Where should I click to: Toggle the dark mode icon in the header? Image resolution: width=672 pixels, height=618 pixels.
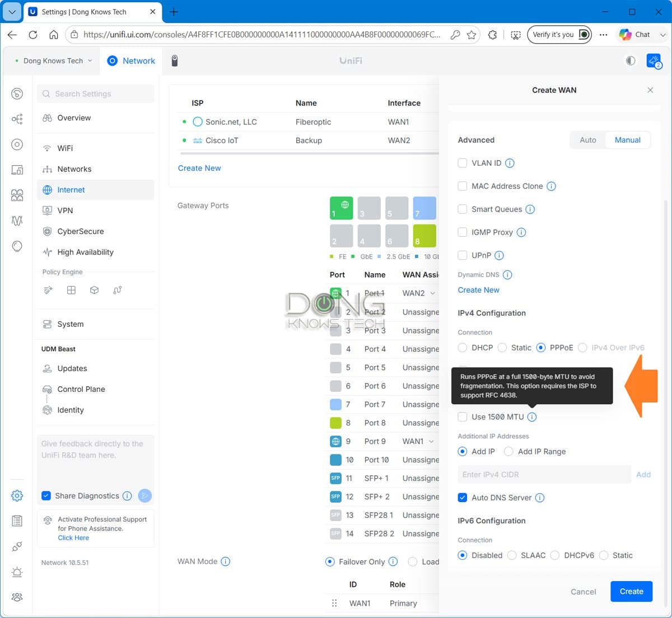pos(631,60)
